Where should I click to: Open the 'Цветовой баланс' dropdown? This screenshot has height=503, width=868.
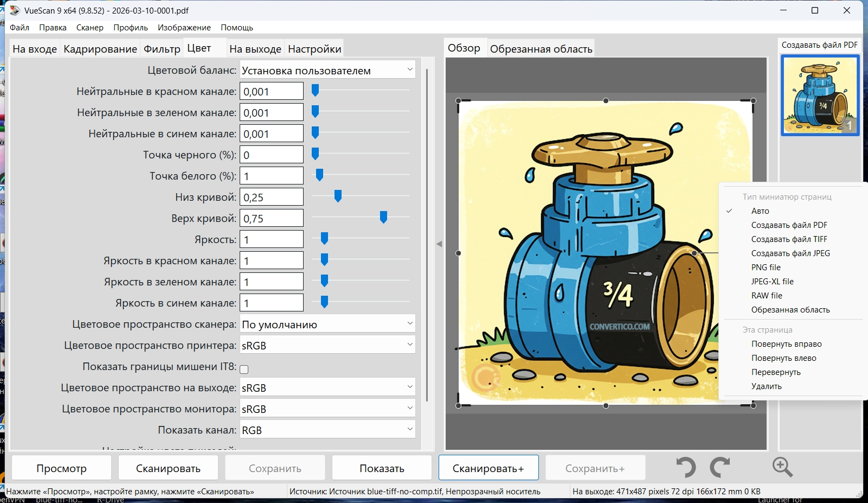[327, 71]
